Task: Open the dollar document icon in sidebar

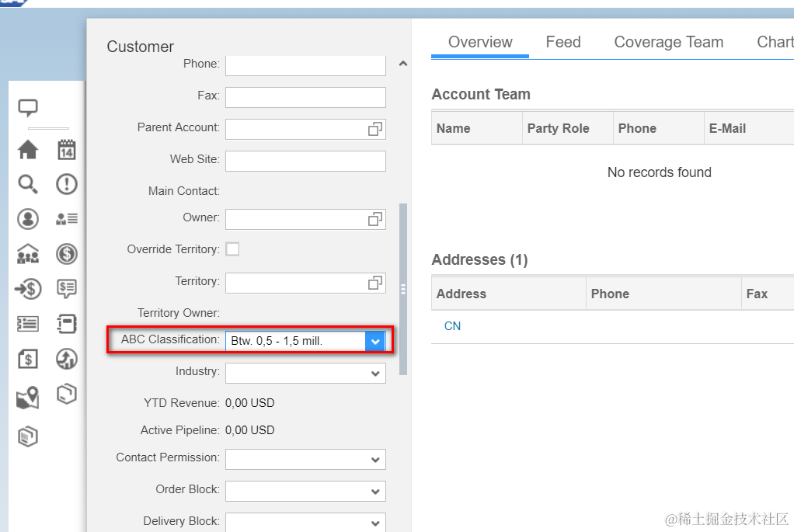Action: click(x=28, y=359)
